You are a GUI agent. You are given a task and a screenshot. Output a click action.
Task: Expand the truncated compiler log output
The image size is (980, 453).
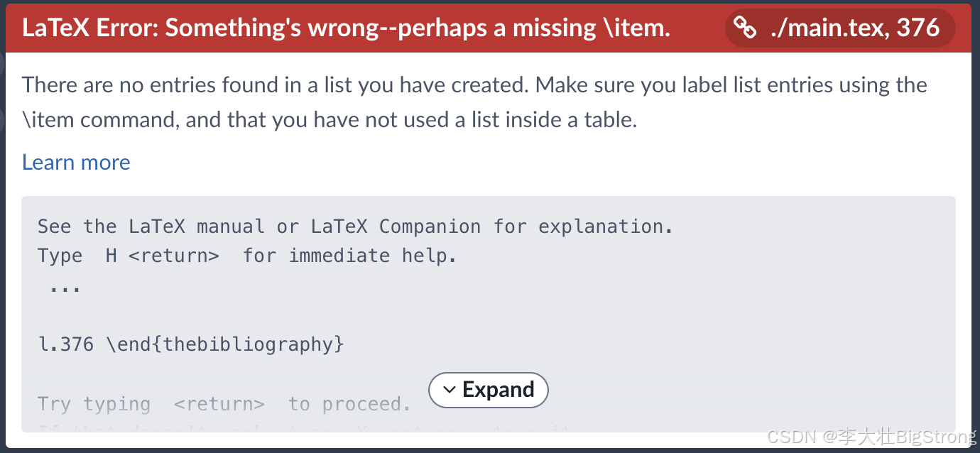[x=489, y=390]
